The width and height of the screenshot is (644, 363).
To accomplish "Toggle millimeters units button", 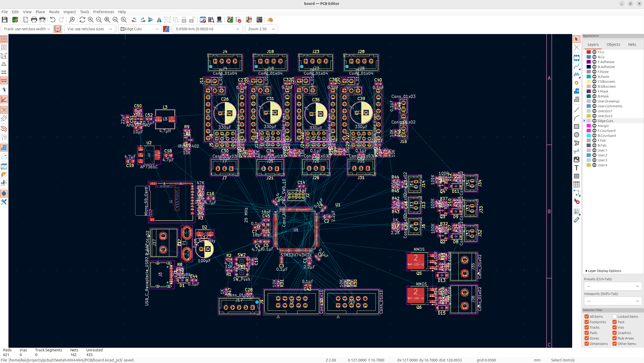I will pyautogui.click(x=4, y=80).
